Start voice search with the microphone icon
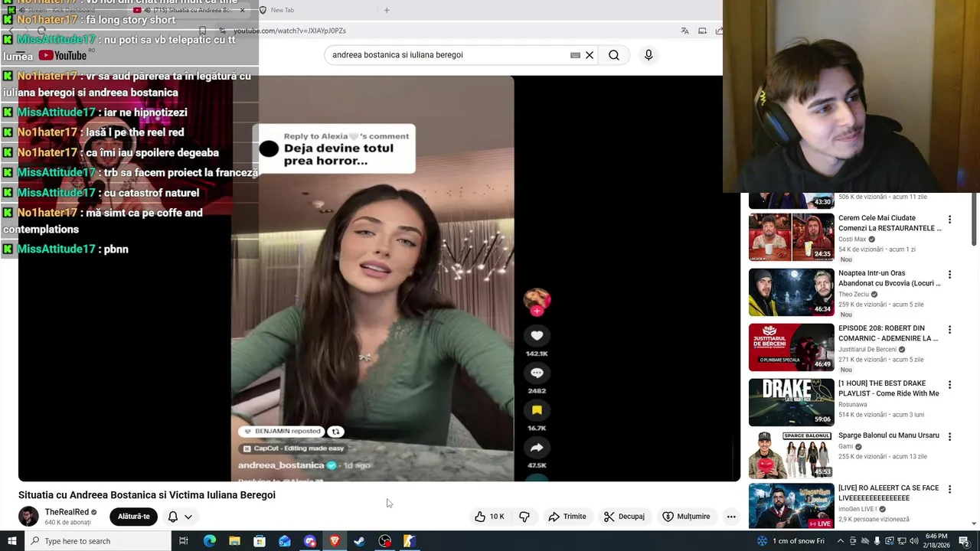The image size is (980, 551). click(648, 55)
